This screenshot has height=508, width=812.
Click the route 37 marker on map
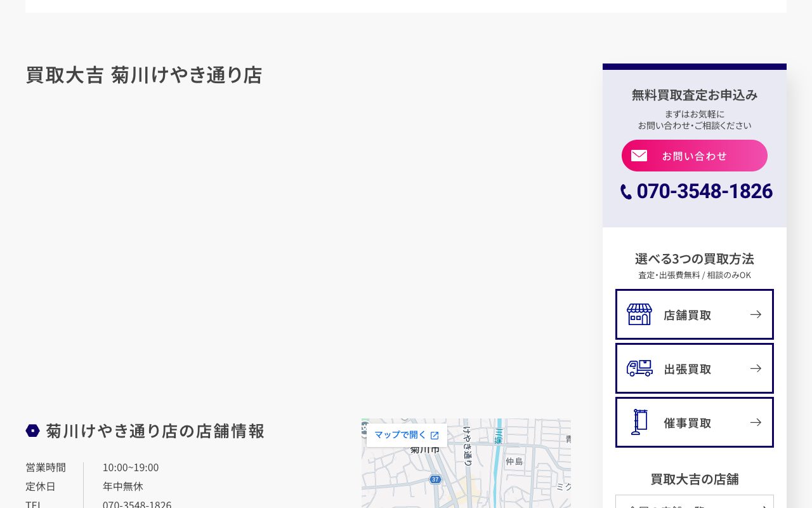click(x=435, y=479)
